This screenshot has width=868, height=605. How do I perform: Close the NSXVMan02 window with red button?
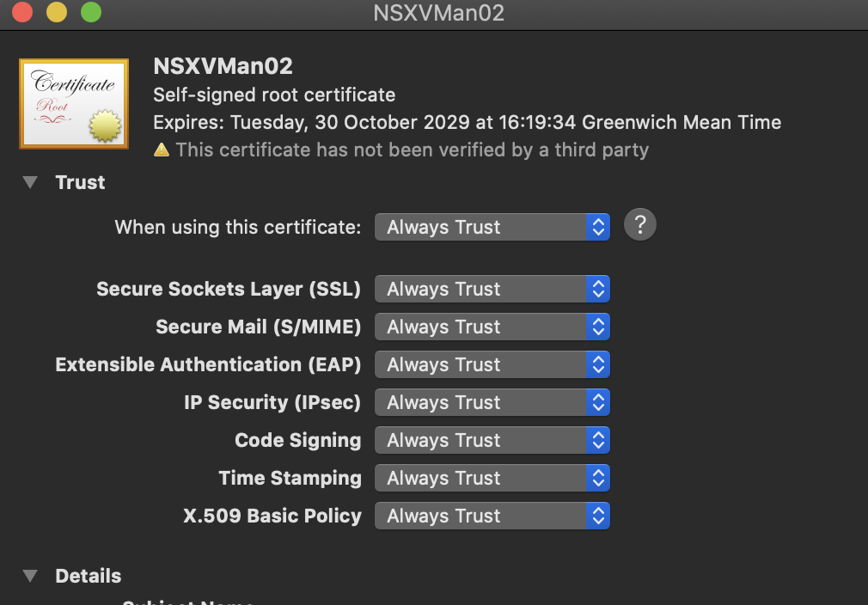click(x=22, y=12)
